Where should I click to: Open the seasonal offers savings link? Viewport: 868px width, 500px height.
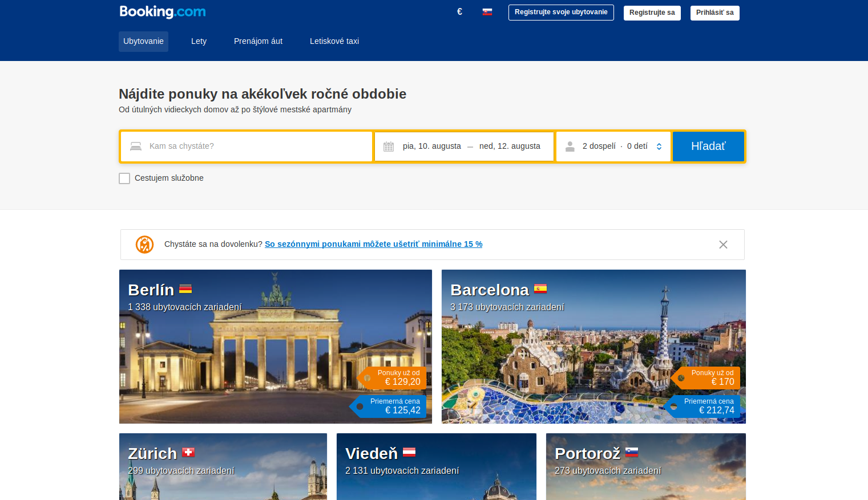373,244
